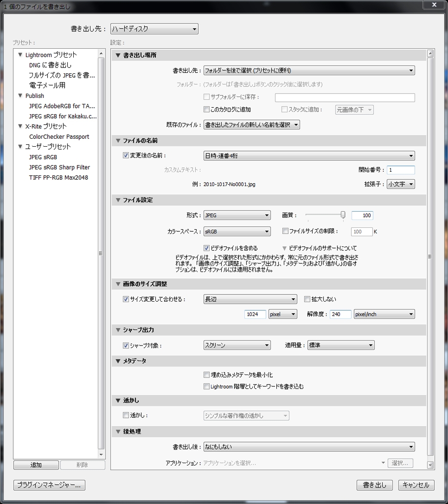Open the プラグインマネージャー button
This screenshot has height=504, width=448.
click(x=50, y=485)
